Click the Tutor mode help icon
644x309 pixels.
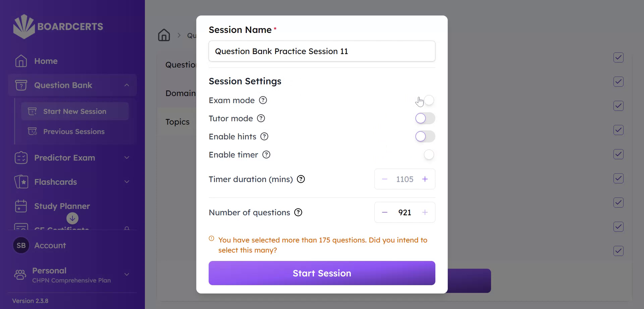[x=261, y=119]
